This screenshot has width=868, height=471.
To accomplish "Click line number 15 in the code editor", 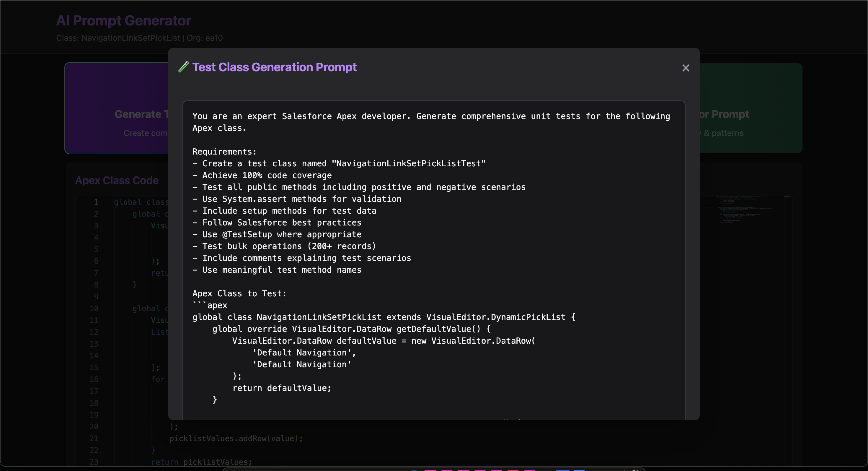I will (94, 368).
